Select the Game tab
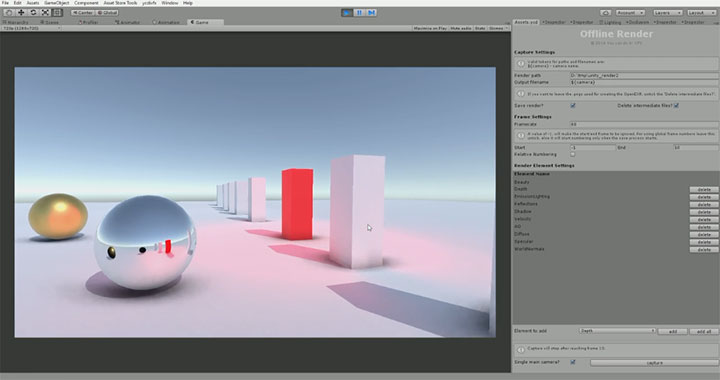 205,22
